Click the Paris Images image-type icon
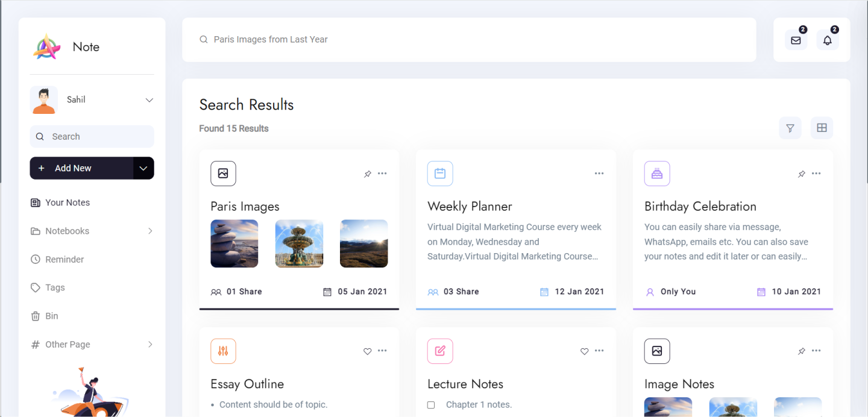Screen dimensions: 868x417 point(223,174)
